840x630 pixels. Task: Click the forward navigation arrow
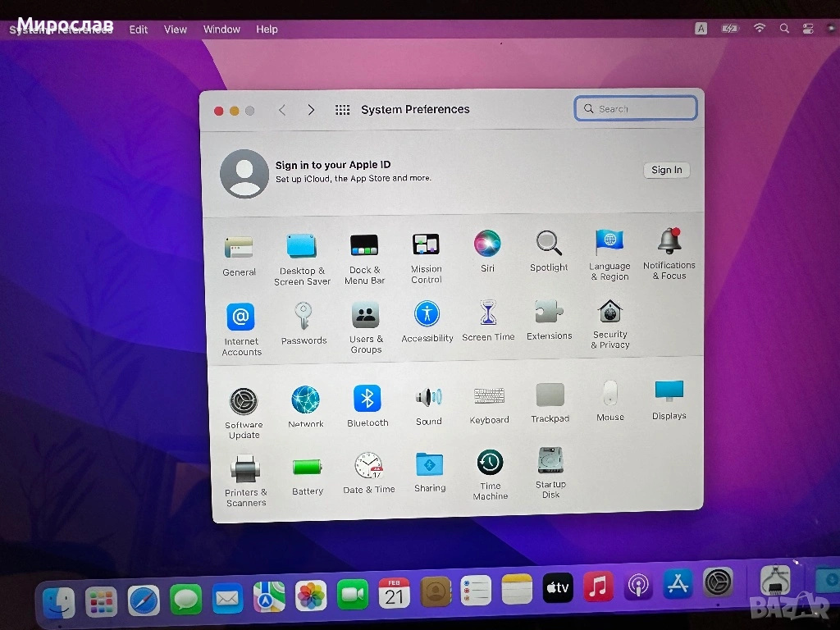tap(311, 110)
